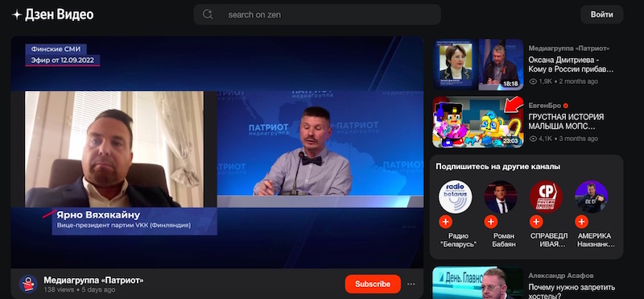The image size is (644, 299).
Task: Focus the search on zen field
Action: coord(317,15)
